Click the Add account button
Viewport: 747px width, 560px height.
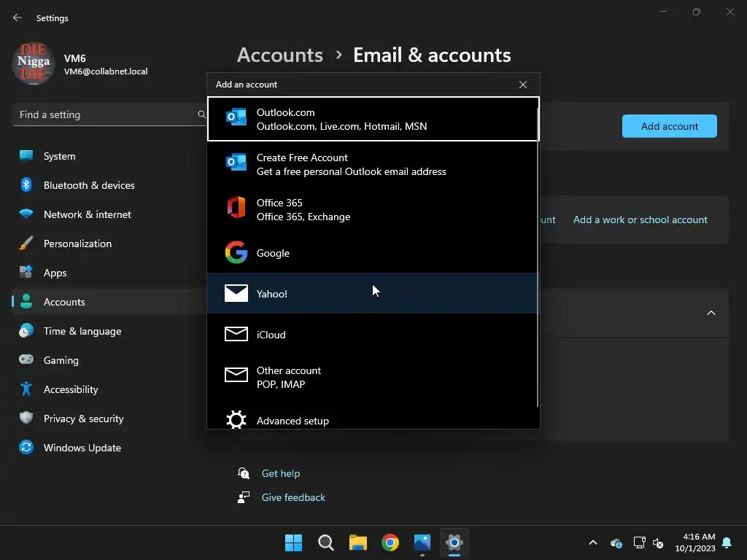click(670, 126)
